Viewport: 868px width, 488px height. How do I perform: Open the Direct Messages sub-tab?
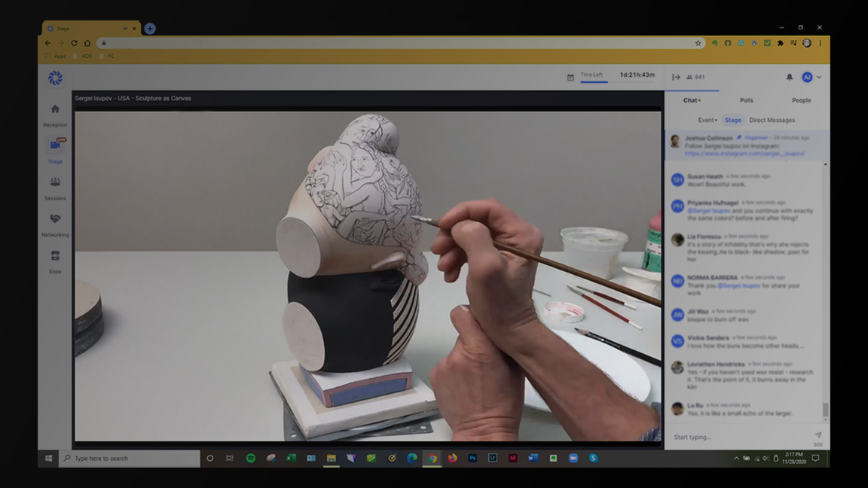[772, 120]
